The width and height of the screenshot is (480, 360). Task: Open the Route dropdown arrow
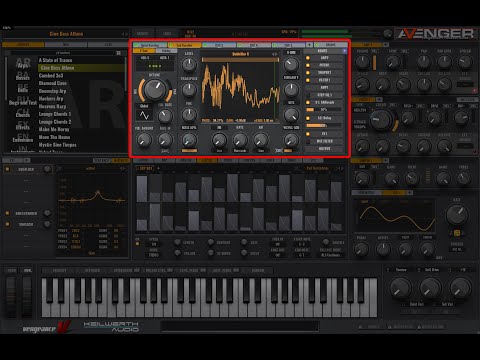coord(344,51)
